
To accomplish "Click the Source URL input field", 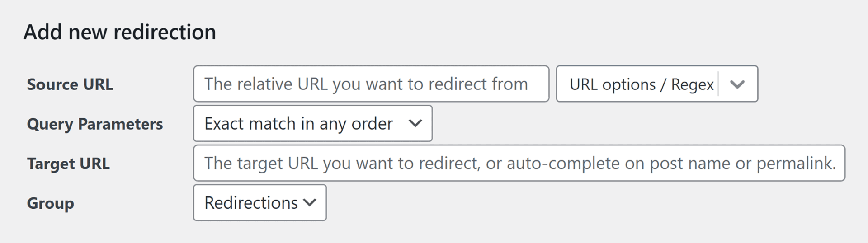I will (371, 84).
